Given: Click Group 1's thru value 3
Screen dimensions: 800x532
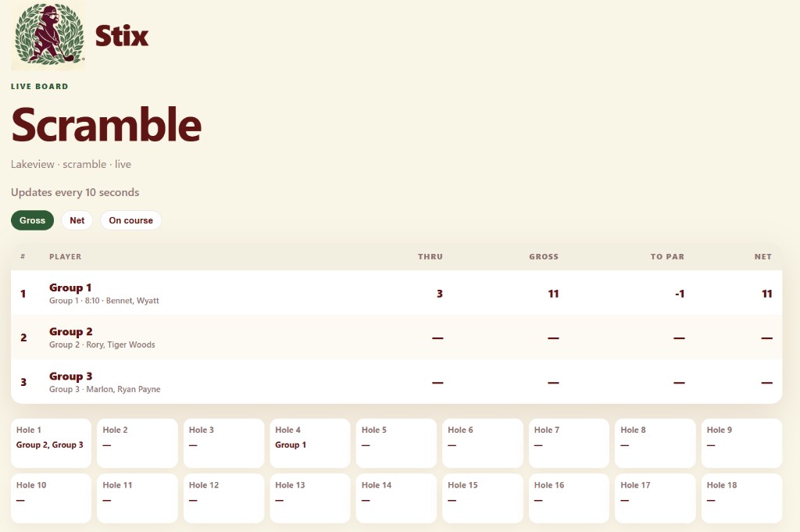Looking at the screenshot, I should coord(439,294).
